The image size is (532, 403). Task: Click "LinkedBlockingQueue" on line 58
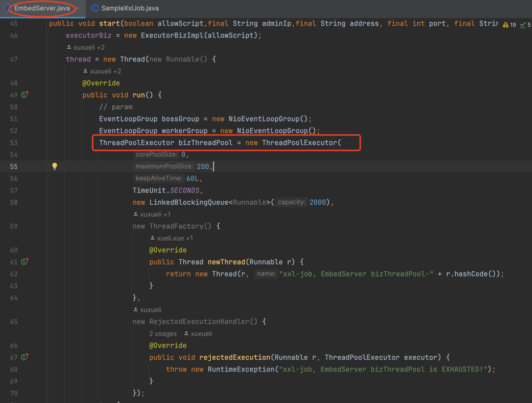coord(189,202)
